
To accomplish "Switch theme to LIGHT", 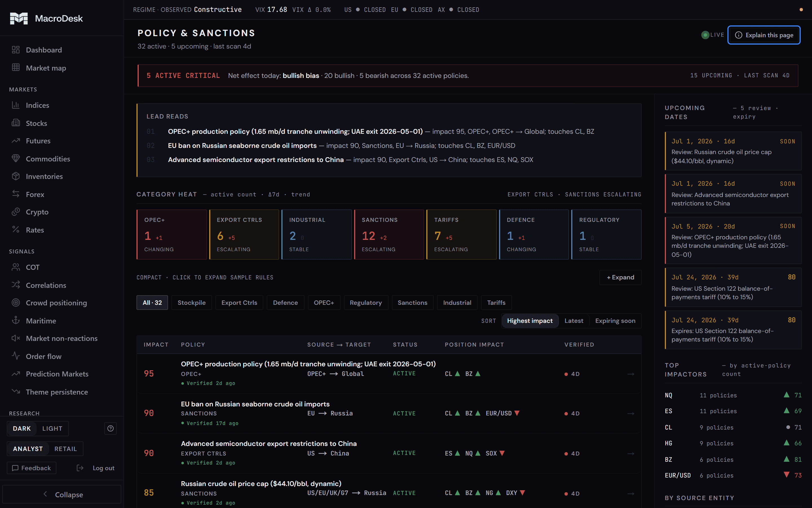I will [52, 428].
